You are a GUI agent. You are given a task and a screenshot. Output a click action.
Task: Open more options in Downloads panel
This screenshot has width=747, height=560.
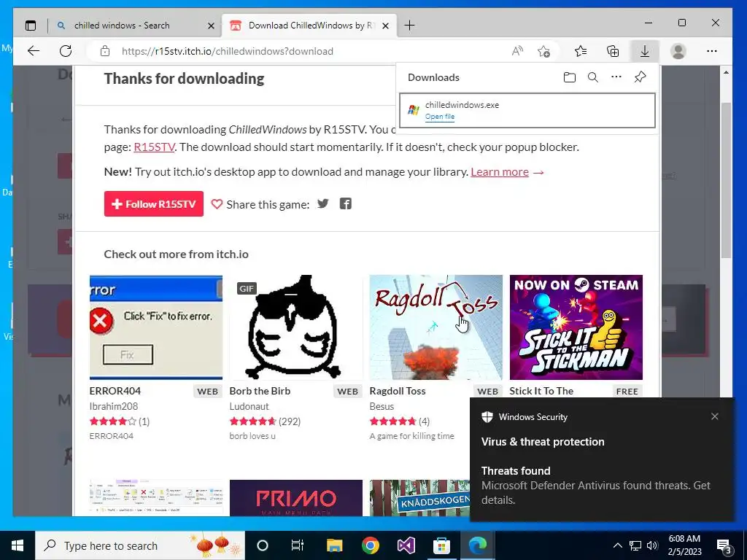616,77
